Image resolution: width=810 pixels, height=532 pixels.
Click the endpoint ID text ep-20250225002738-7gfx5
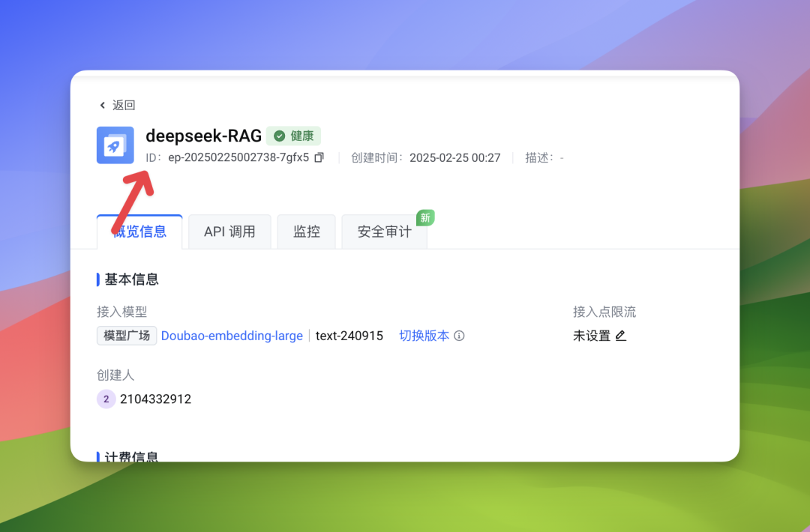[x=238, y=158]
